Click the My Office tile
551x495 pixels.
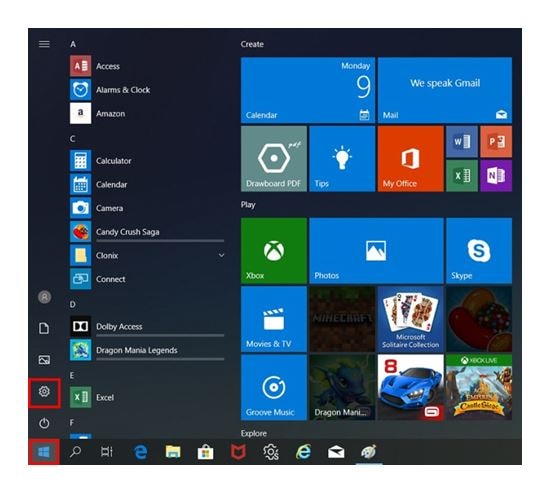pos(410,158)
